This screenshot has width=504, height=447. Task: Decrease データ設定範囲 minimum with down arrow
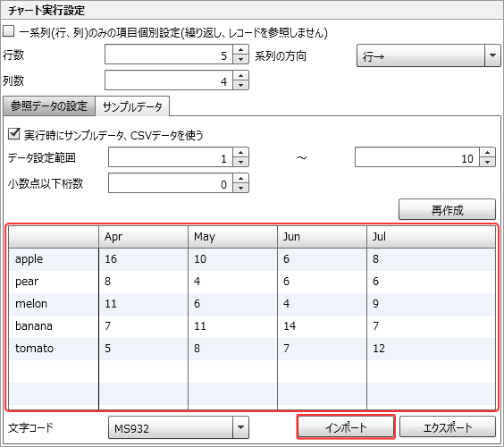click(x=240, y=162)
